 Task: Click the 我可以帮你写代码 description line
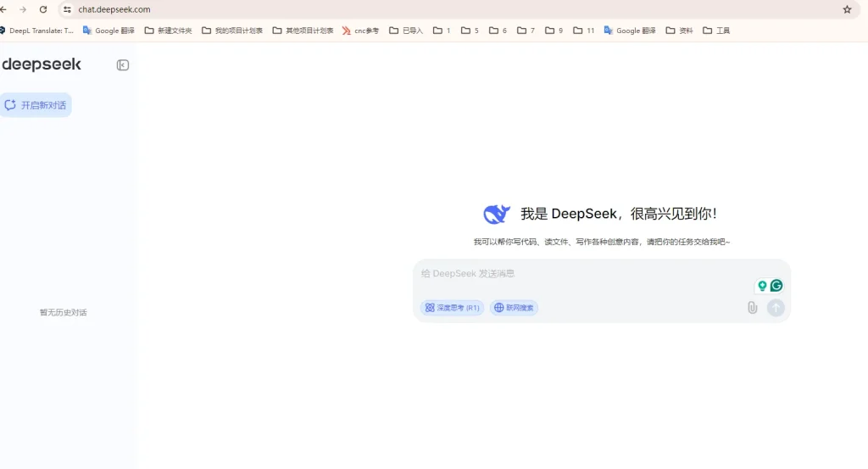point(602,242)
